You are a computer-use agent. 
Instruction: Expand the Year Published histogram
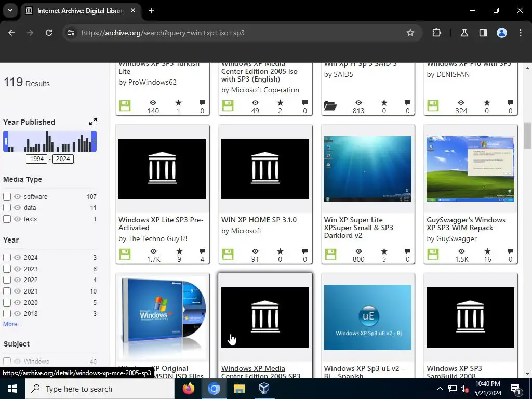coord(92,122)
